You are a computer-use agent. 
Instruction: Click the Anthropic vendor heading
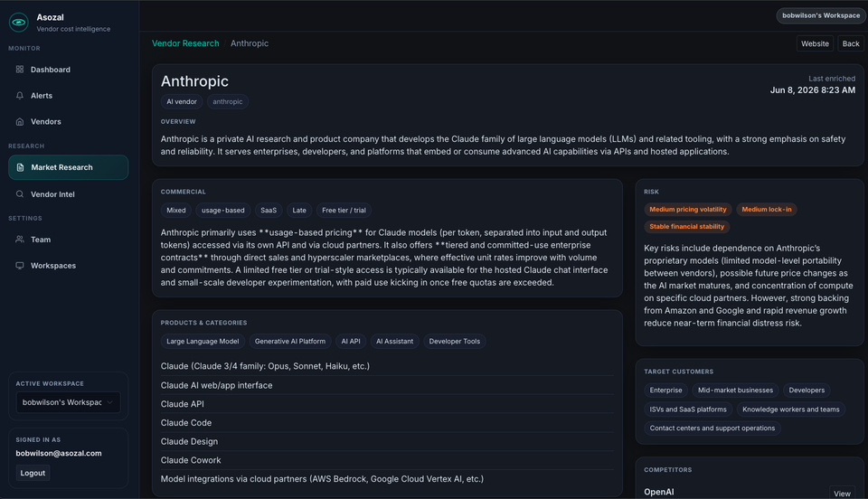pos(194,81)
